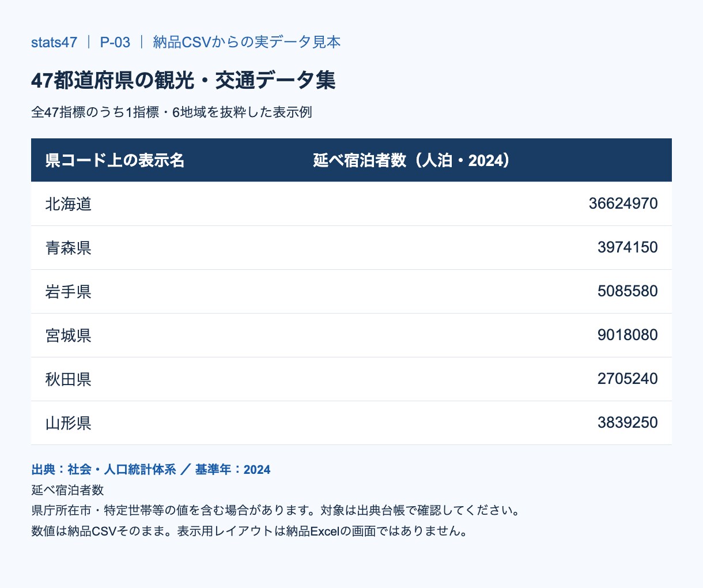The image size is (703, 588).
Task: Select the value 3839250
Action: (628, 423)
